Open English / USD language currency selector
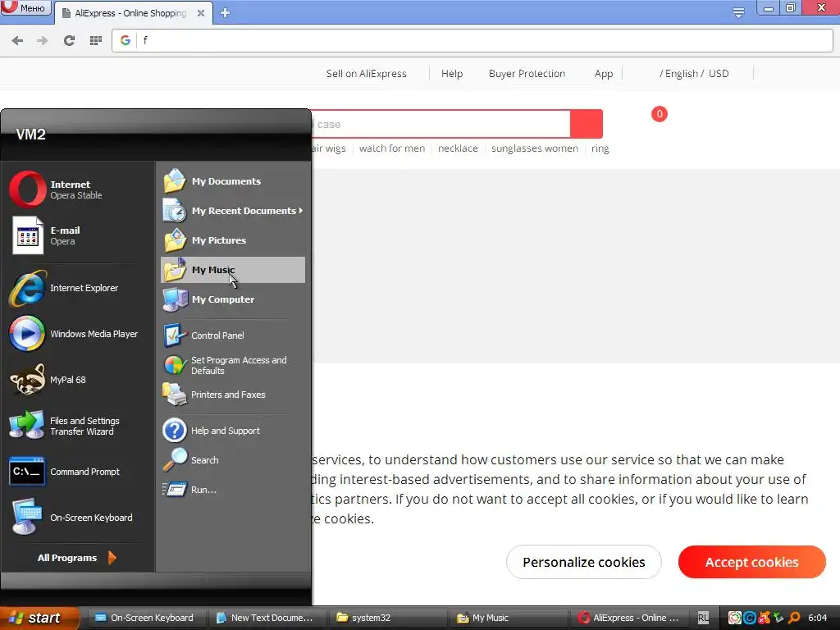The width and height of the screenshot is (840, 630). coord(694,73)
